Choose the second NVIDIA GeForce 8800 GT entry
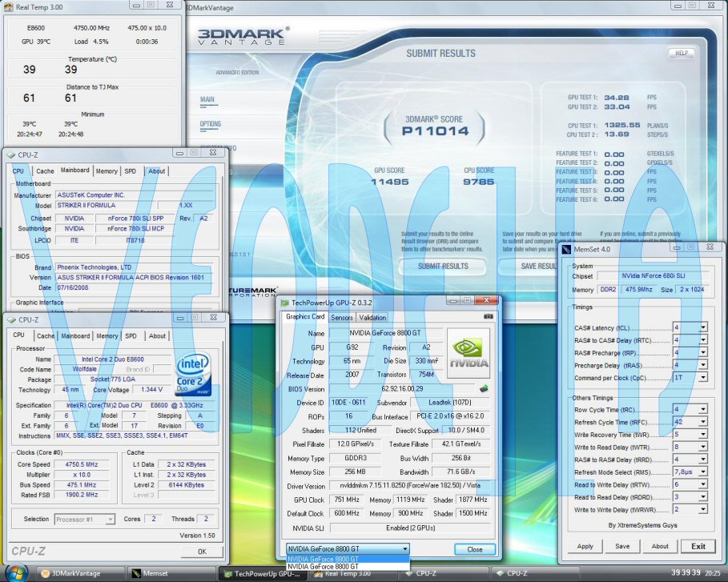 click(348, 567)
